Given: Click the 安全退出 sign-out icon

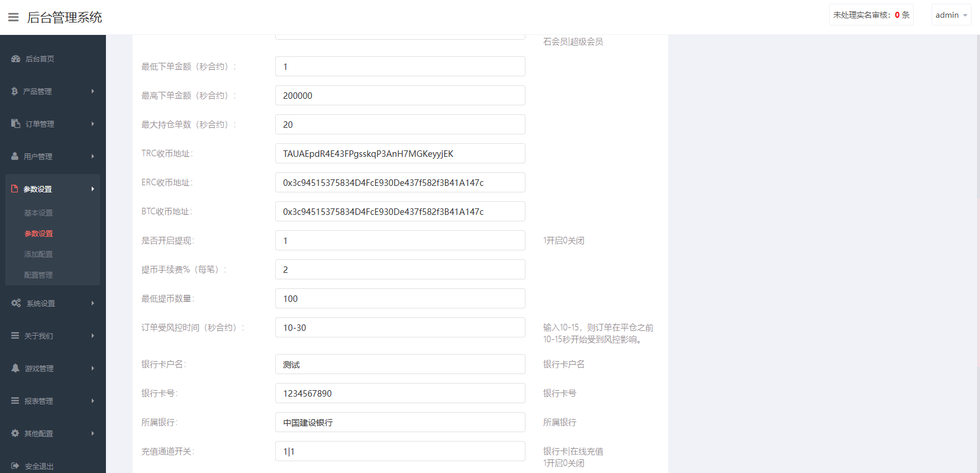Looking at the screenshot, I should click(15, 466).
